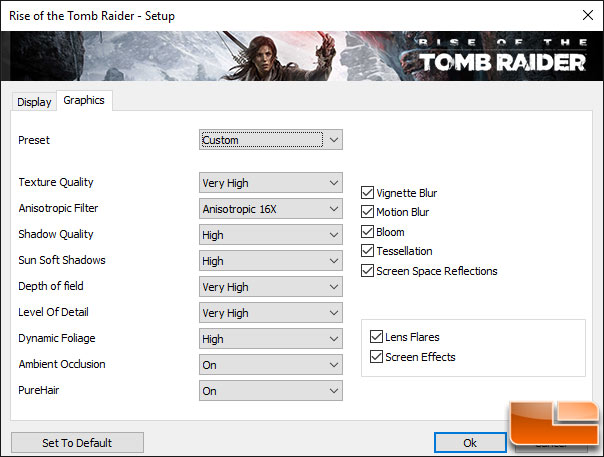The height and width of the screenshot is (457, 604).
Task: Close the Setup window
Action: [x=588, y=15]
